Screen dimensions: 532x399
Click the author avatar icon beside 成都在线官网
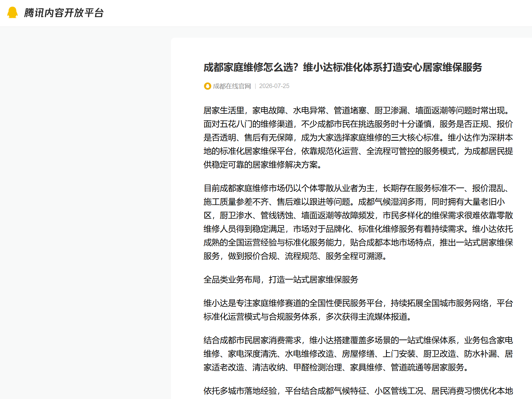pyautogui.click(x=207, y=86)
